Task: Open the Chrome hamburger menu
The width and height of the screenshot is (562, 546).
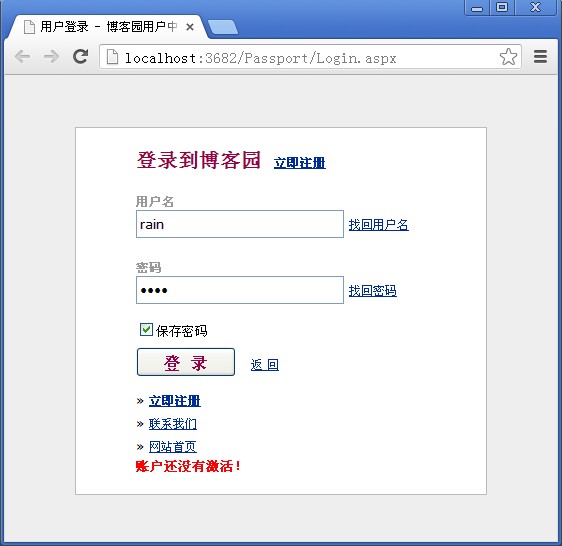Action: pyautogui.click(x=540, y=57)
